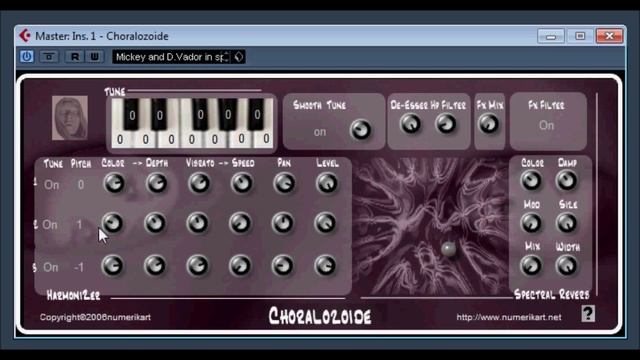640x360 pixels.
Task: Click first white piano key tune value
Action: click(x=120, y=140)
